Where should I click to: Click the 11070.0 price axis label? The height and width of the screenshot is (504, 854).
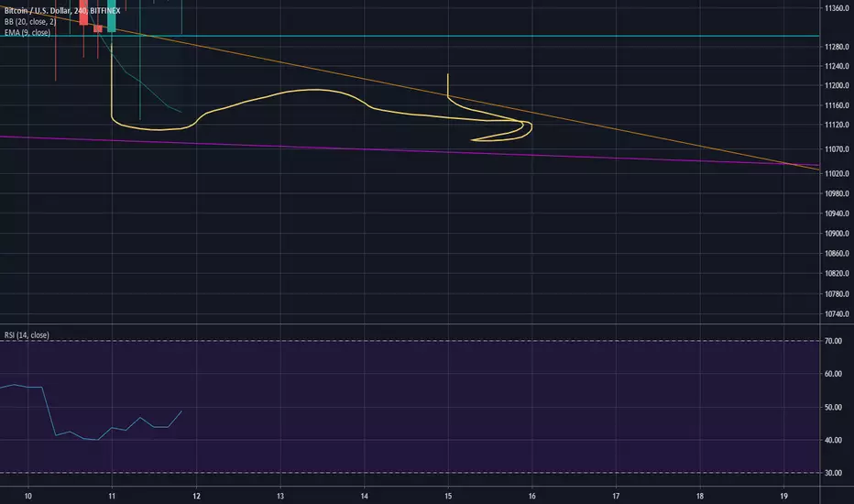837,148
